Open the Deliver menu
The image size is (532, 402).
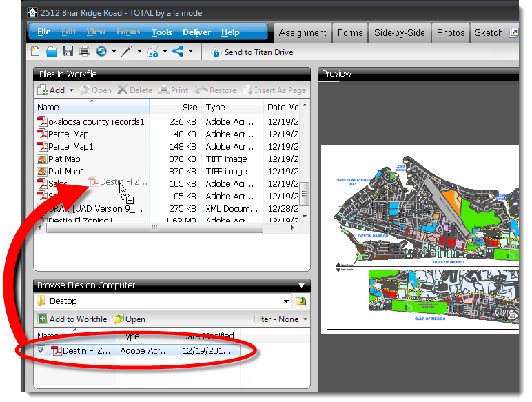[196, 32]
